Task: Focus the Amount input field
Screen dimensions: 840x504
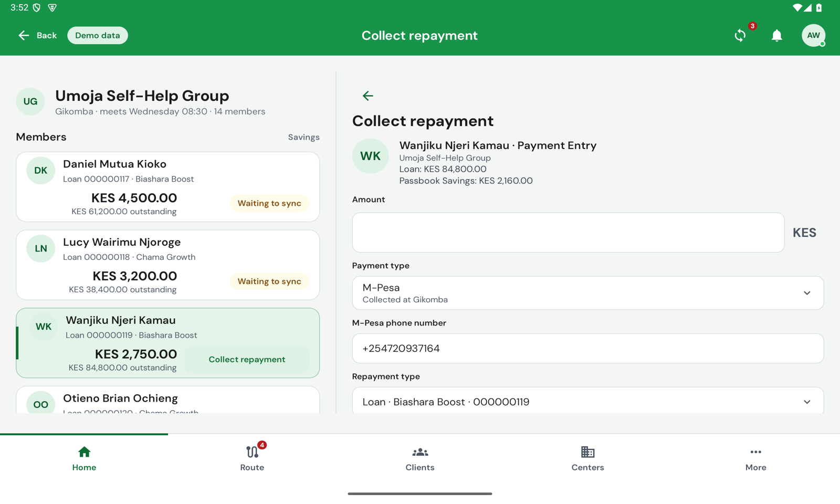Action: (x=568, y=233)
